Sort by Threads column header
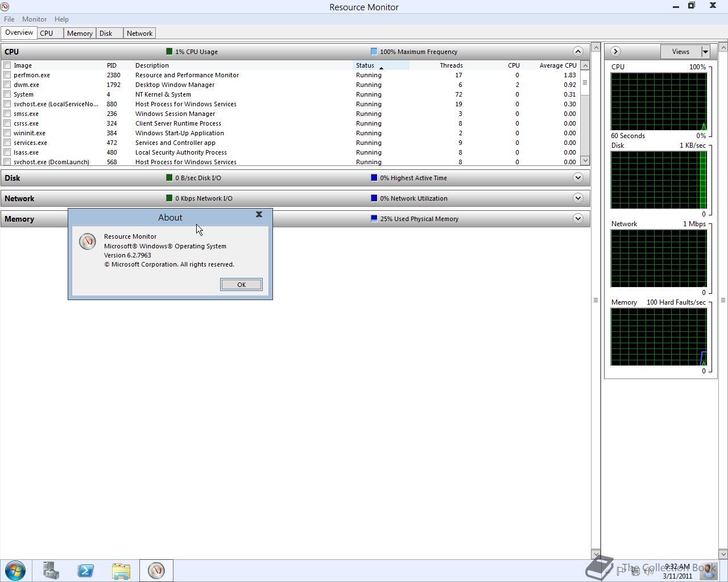This screenshot has height=582, width=728. point(437,65)
